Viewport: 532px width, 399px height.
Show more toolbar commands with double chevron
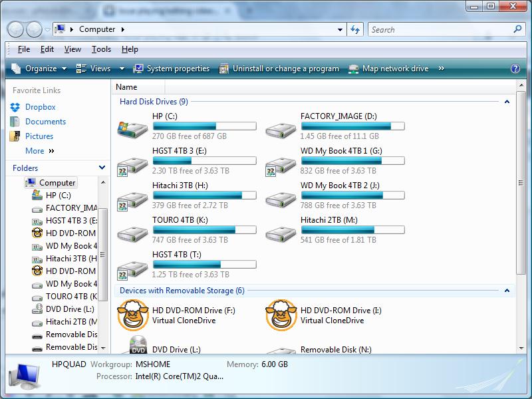(x=441, y=68)
